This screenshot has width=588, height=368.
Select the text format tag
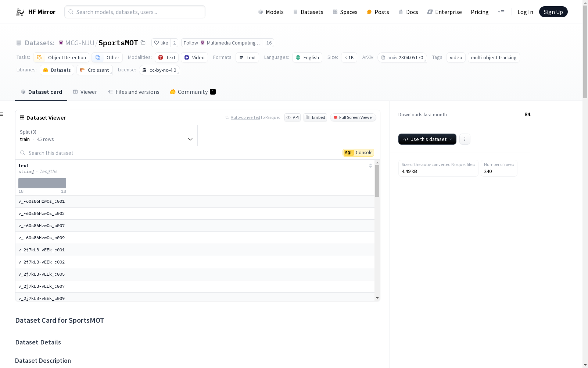(247, 58)
